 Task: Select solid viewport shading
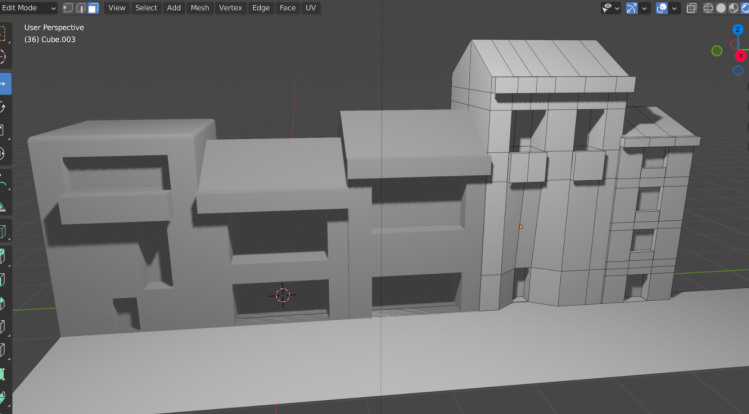(x=722, y=7)
